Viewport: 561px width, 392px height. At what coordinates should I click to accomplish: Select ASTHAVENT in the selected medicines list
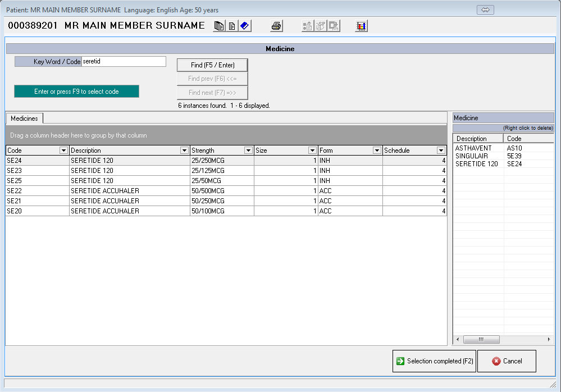point(473,148)
